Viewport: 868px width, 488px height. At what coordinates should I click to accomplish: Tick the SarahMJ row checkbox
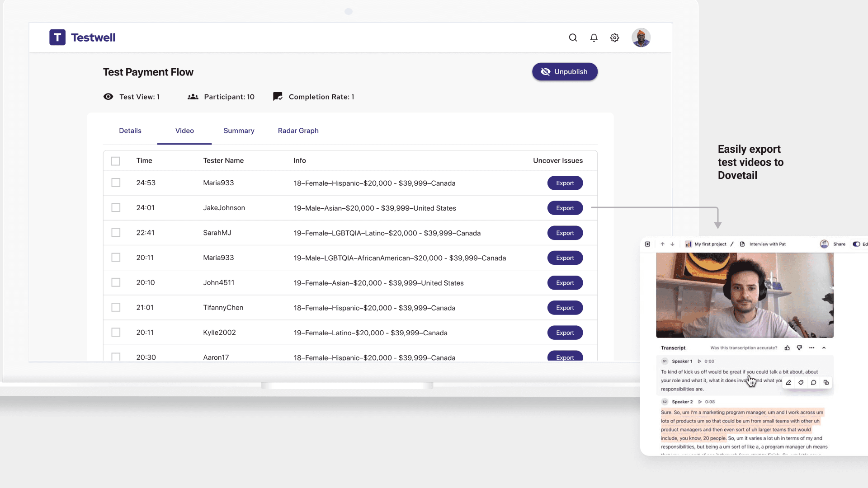pyautogui.click(x=116, y=233)
